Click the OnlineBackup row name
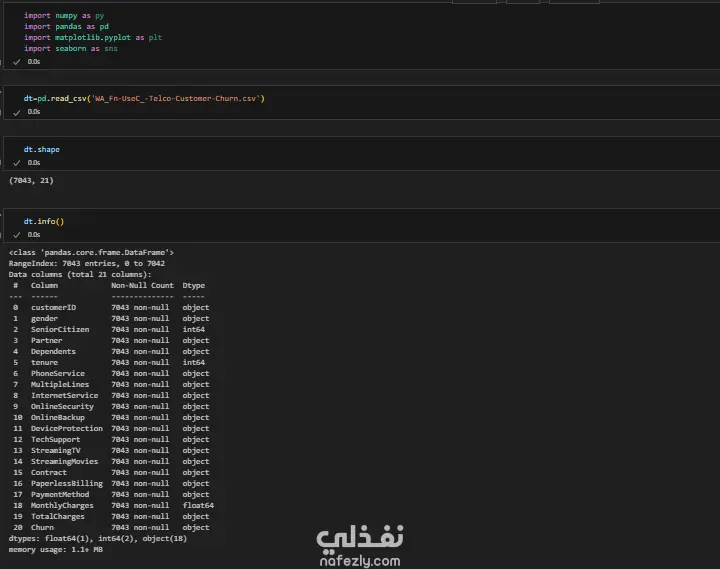The width and height of the screenshot is (720, 569). (58, 418)
